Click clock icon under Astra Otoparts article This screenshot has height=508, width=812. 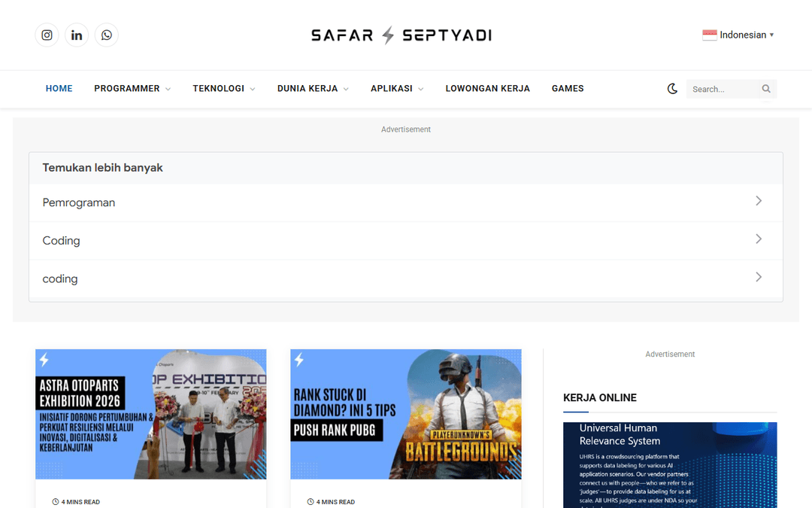[x=56, y=502]
